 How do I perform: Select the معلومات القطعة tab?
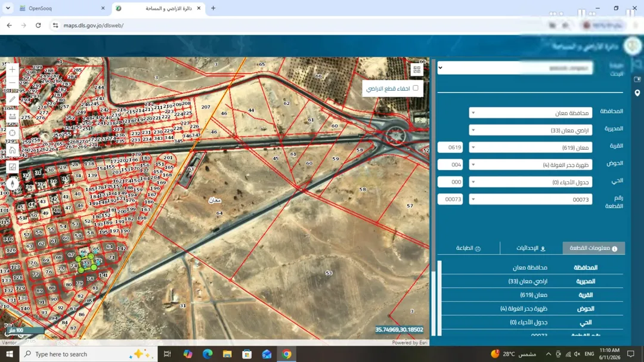[593, 247]
